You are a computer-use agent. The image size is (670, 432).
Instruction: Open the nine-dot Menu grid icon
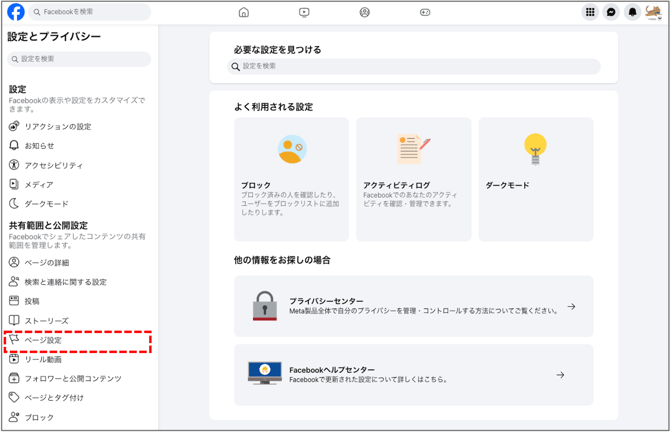[x=590, y=12]
